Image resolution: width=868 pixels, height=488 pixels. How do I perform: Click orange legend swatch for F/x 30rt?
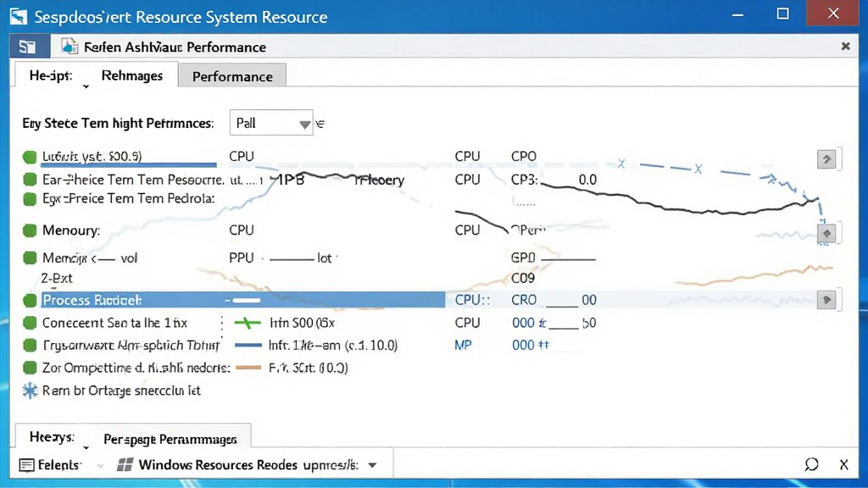click(x=248, y=368)
